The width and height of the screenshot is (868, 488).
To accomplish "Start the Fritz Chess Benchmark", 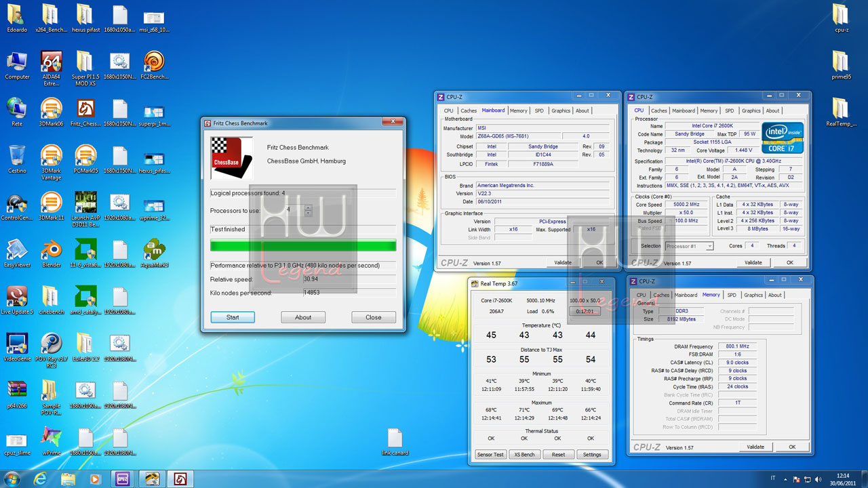I will (x=233, y=317).
